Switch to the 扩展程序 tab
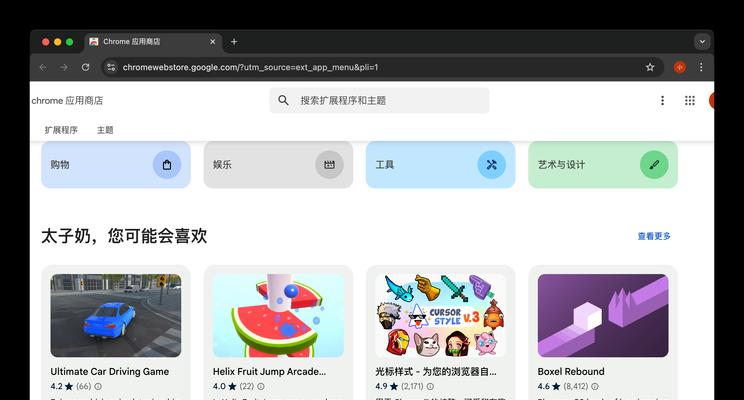 click(61, 130)
